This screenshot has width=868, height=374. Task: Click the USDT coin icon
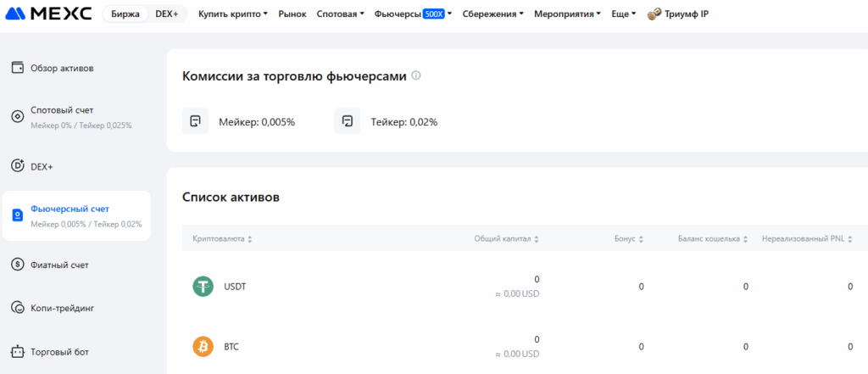point(203,287)
